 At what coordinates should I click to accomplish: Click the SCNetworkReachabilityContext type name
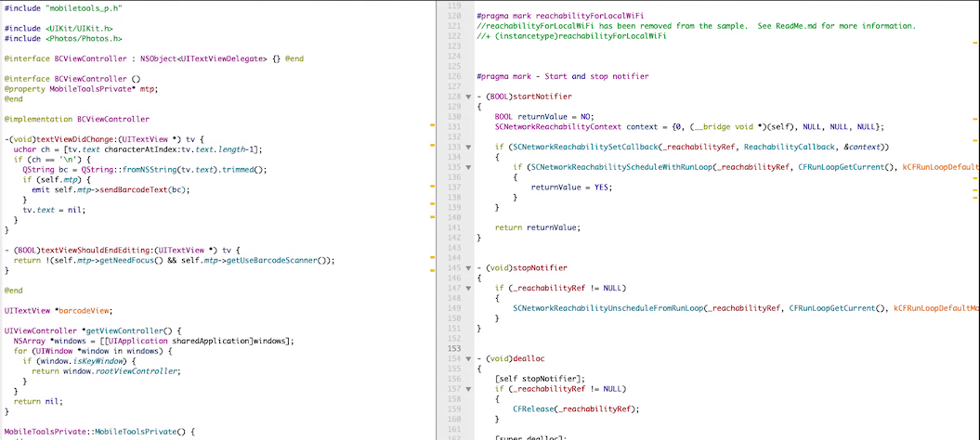pos(558,127)
